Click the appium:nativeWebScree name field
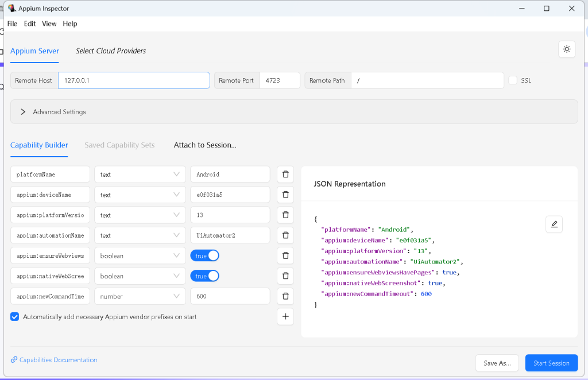588x380 pixels. tap(51, 276)
